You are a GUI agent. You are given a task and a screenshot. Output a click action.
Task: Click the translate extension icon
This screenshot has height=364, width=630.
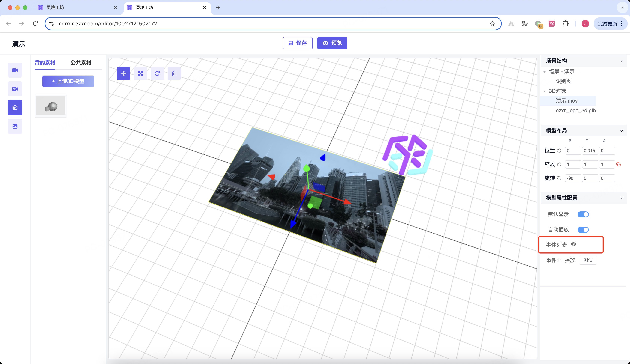[551, 23]
